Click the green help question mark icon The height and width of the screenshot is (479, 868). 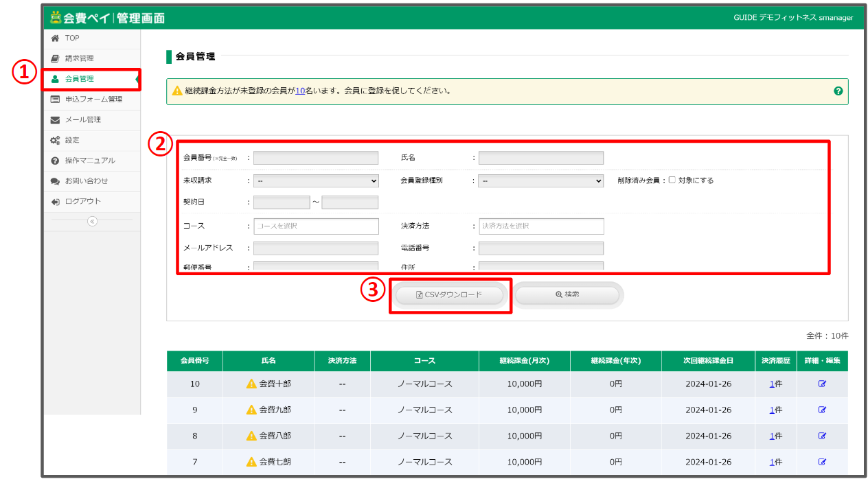[x=838, y=91]
